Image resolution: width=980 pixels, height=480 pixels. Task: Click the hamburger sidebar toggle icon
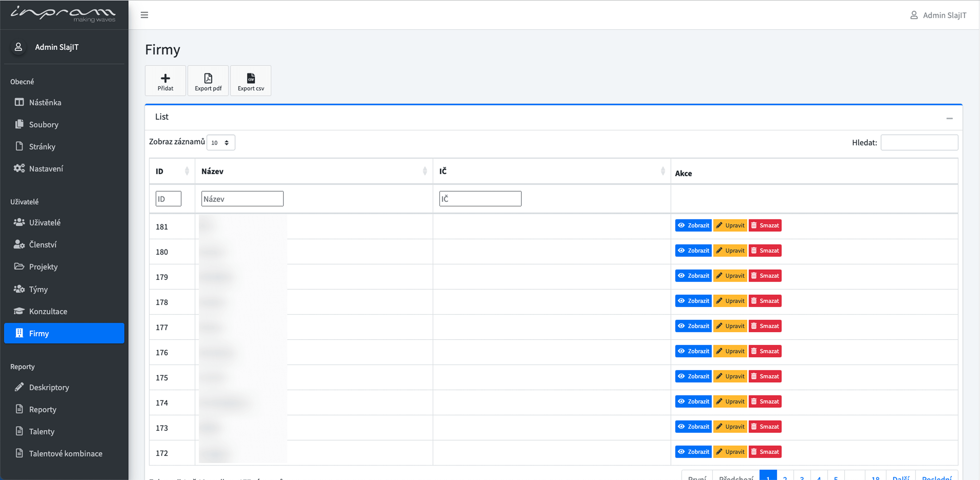coord(144,15)
